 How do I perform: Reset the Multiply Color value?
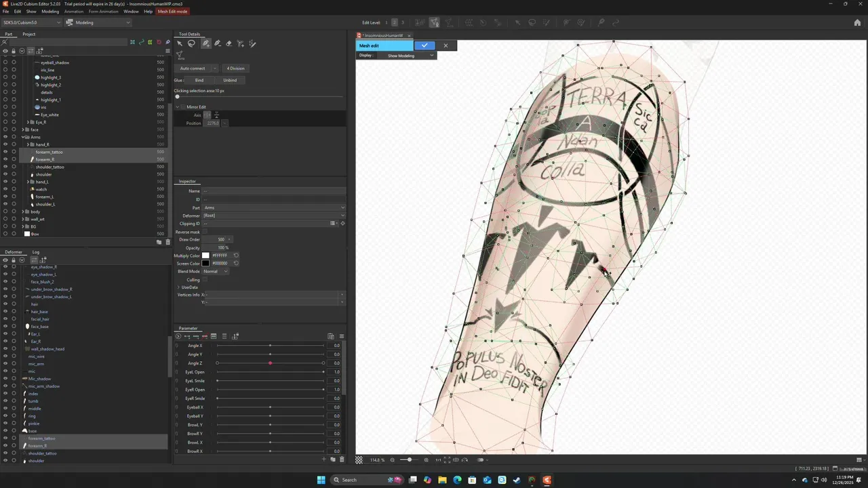point(236,256)
